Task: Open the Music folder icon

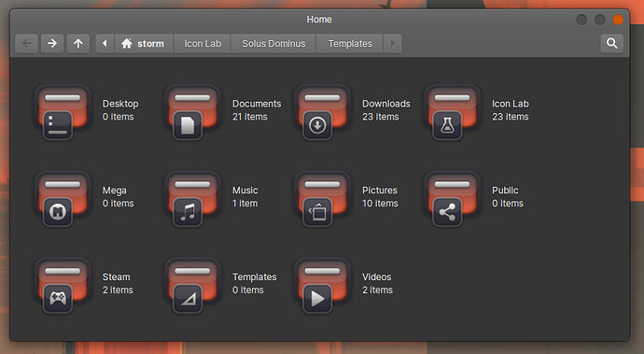Action: coord(192,199)
